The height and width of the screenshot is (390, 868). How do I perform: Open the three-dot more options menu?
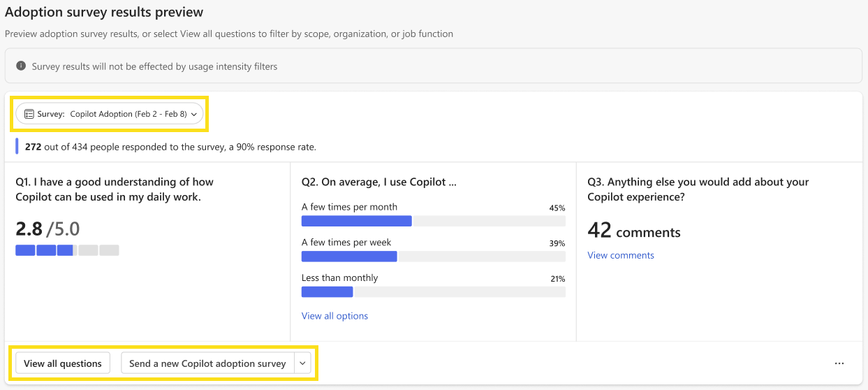[x=839, y=363]
